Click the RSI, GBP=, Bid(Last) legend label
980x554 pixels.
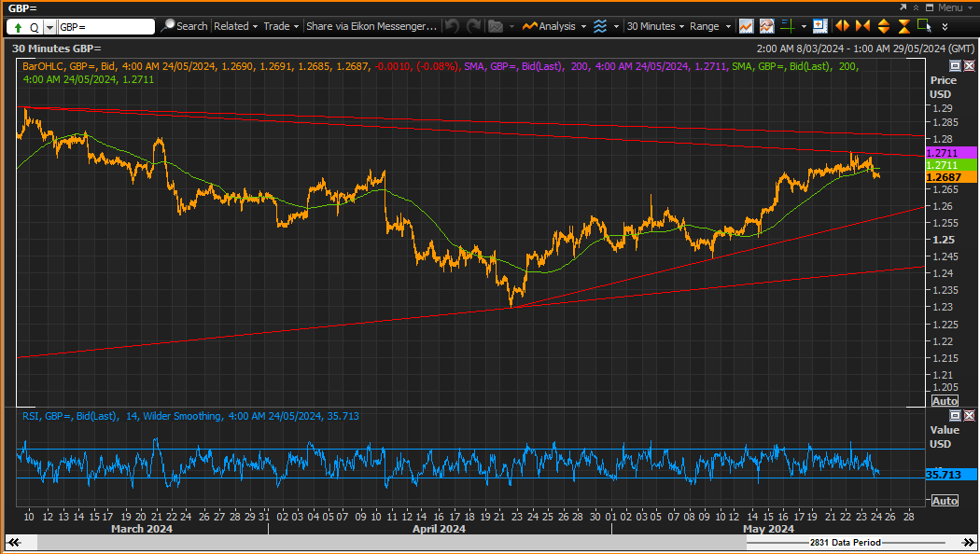[x=69, y=416]
